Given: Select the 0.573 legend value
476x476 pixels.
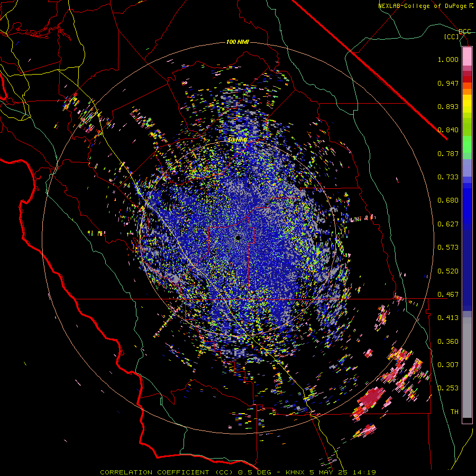Looking at the screenshot, I should pos(448,248).
